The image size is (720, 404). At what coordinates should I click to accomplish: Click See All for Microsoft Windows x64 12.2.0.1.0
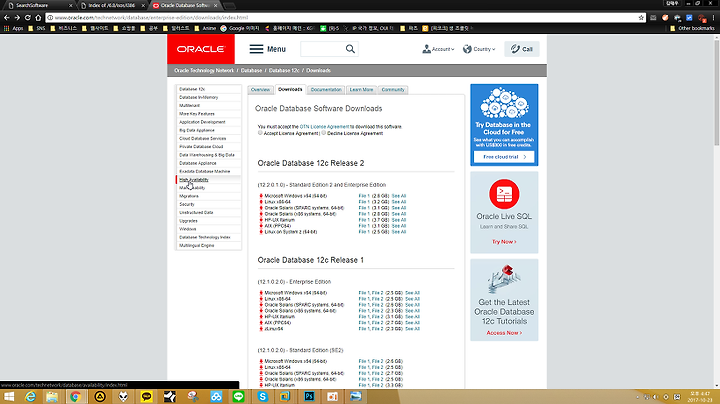[x=399, y=196]
